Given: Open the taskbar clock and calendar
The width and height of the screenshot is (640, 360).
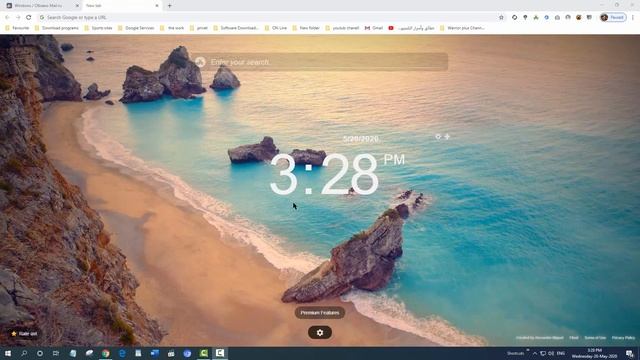Looking at the screenshot, I should [x=595, y=353].
